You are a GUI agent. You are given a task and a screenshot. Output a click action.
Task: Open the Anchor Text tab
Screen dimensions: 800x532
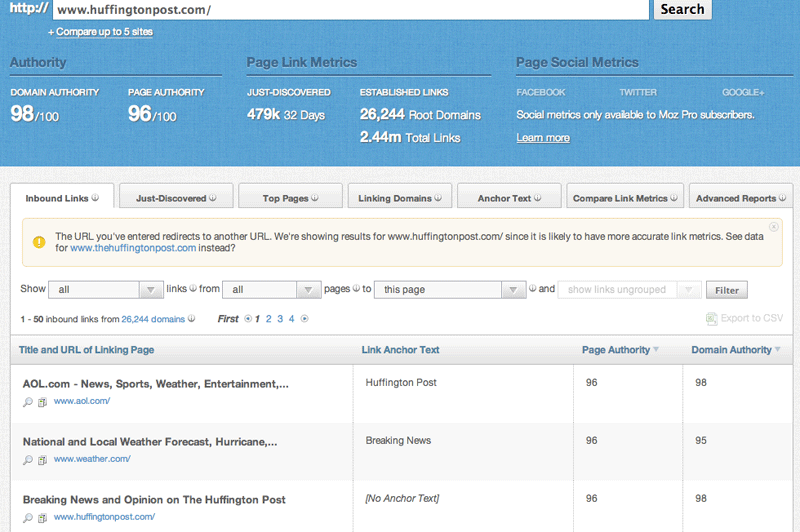pos(509,198)
